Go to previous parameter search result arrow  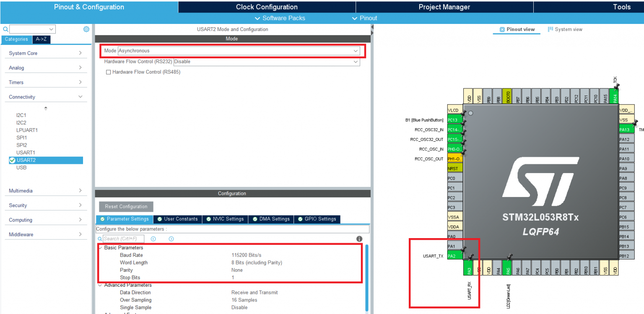point(153,239)
